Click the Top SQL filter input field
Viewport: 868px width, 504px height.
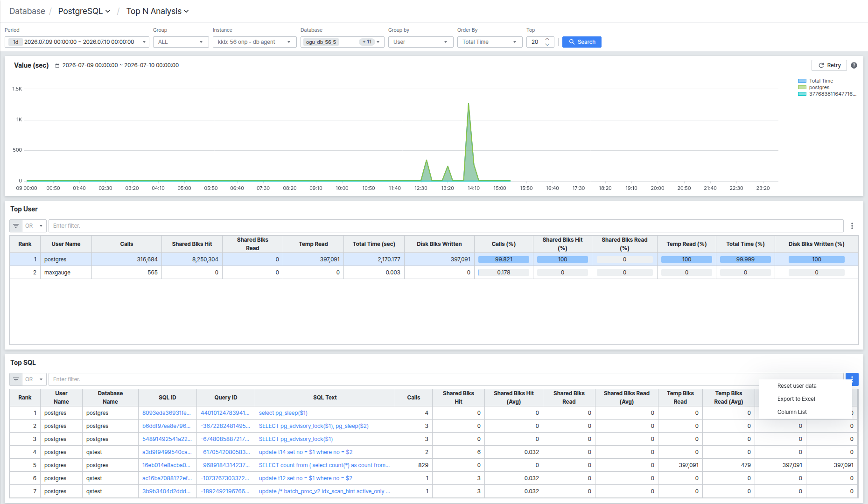coord(446,379)
